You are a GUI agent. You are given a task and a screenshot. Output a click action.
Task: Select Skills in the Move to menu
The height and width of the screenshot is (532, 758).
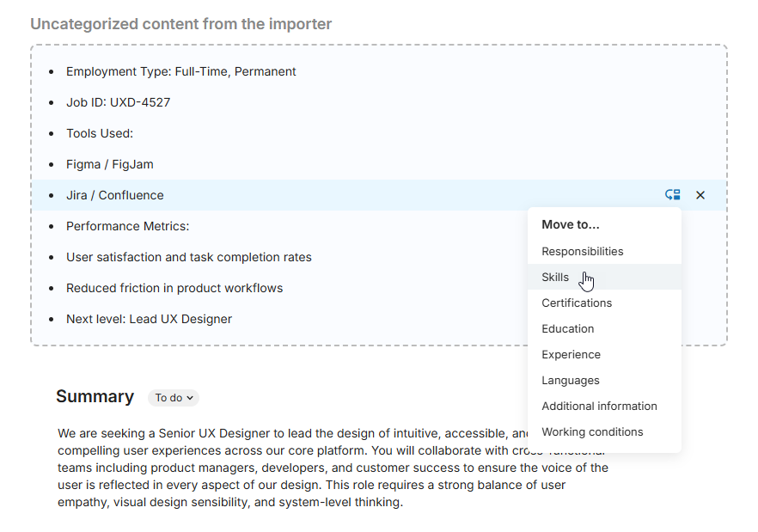tap(555, 277)
